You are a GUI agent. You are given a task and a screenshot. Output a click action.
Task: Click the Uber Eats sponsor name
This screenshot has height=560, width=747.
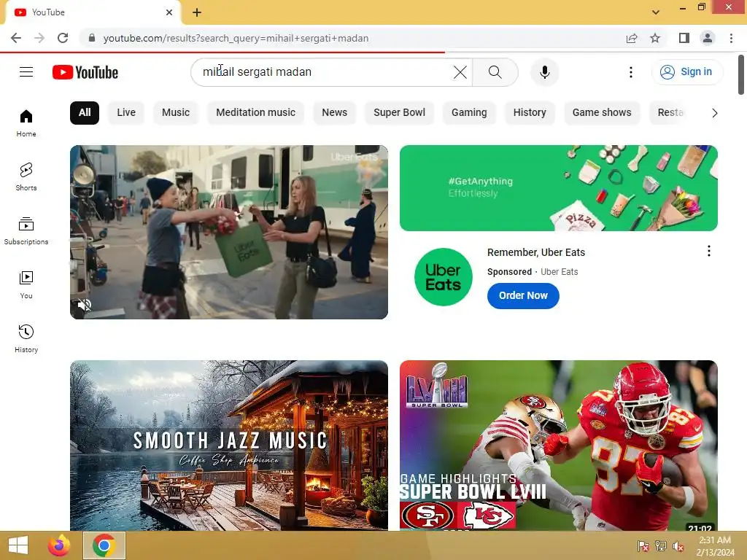tap(559, 272)
